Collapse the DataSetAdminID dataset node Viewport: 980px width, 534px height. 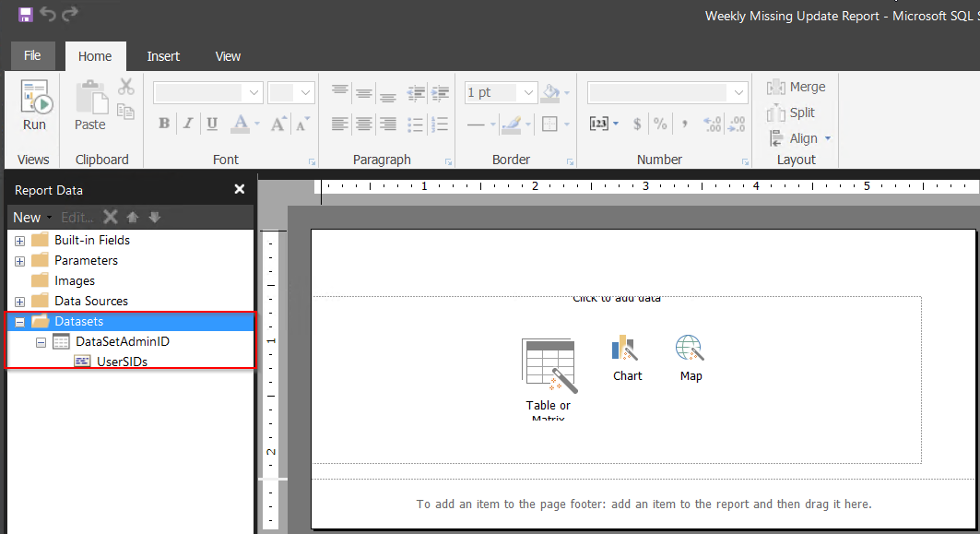tap(41, 342)
